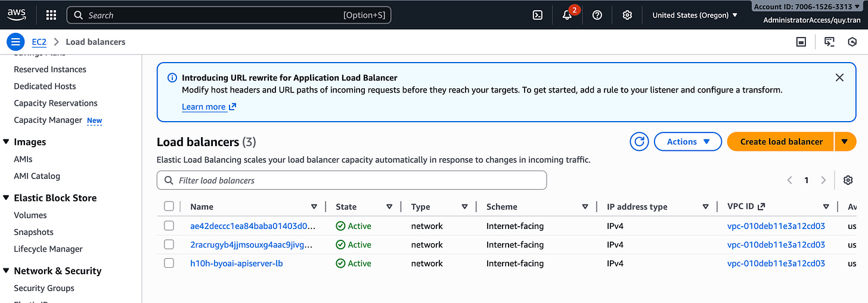Open Security Groups in sidebar
The image size is (868, 303).
(x=44, y=288)
